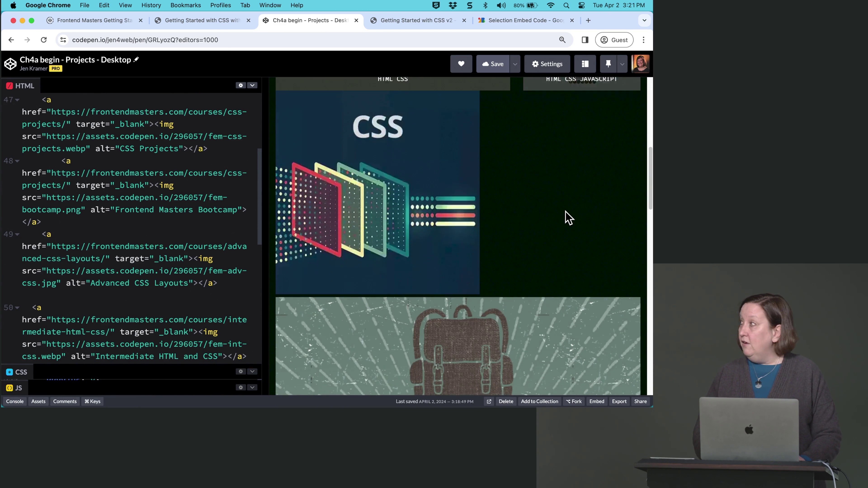The height and width of the screenshot is (488, 868).
Task: Open JS editor chevron dropdown
Action: 252,387
